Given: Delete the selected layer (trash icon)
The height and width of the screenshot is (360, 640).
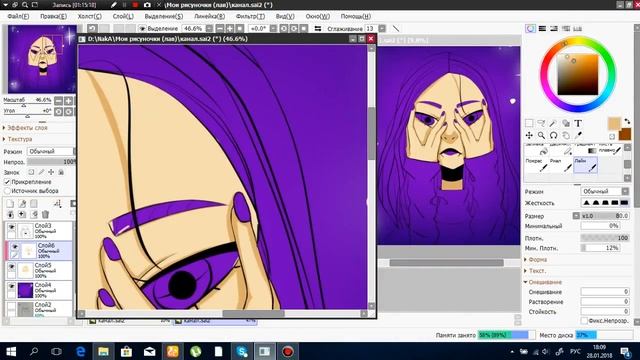Looking at the screenshot, I should pos(45,214).
